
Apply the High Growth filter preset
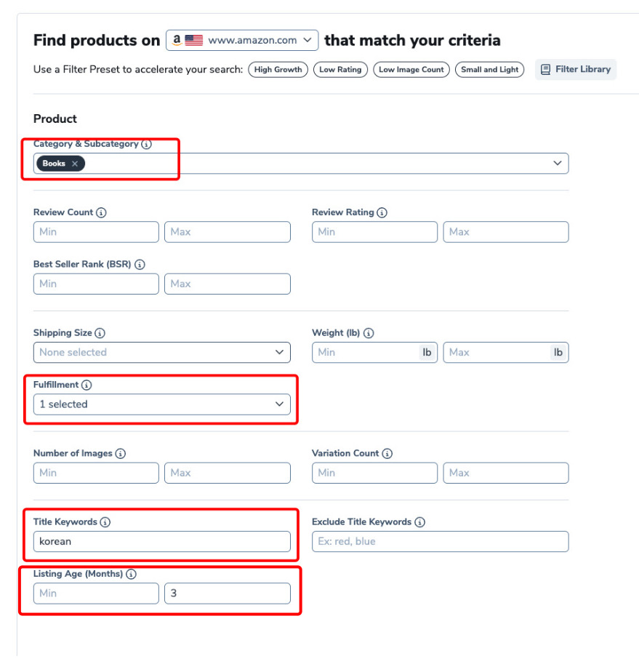click(278, 70)
